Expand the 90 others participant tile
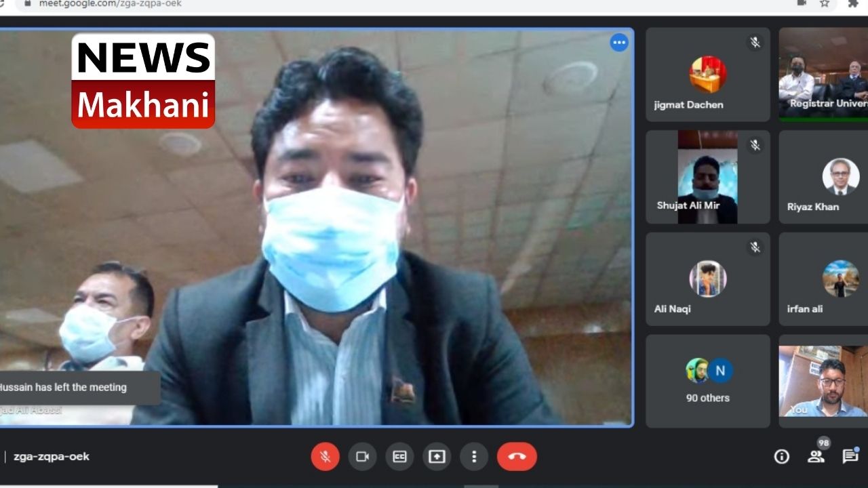The height and width of the screenshot is (488, 868). [x=707, y=381]
